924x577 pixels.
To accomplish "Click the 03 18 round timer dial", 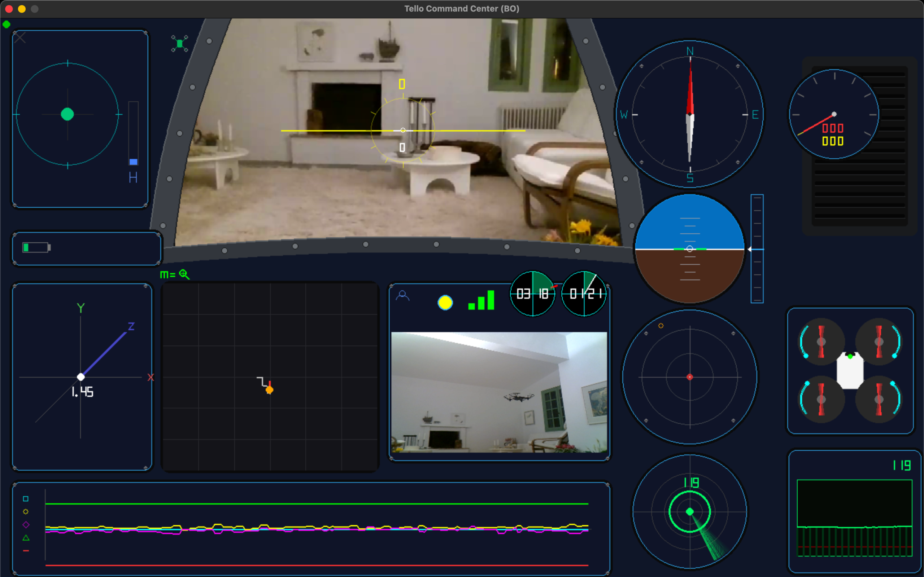I will coord(532,294).
